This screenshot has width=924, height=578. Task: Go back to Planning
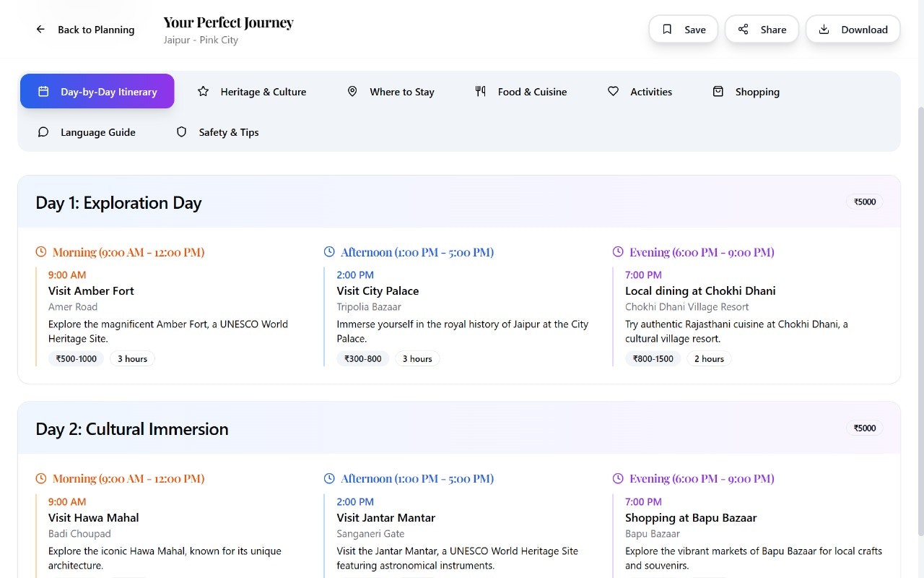[85, 30]
